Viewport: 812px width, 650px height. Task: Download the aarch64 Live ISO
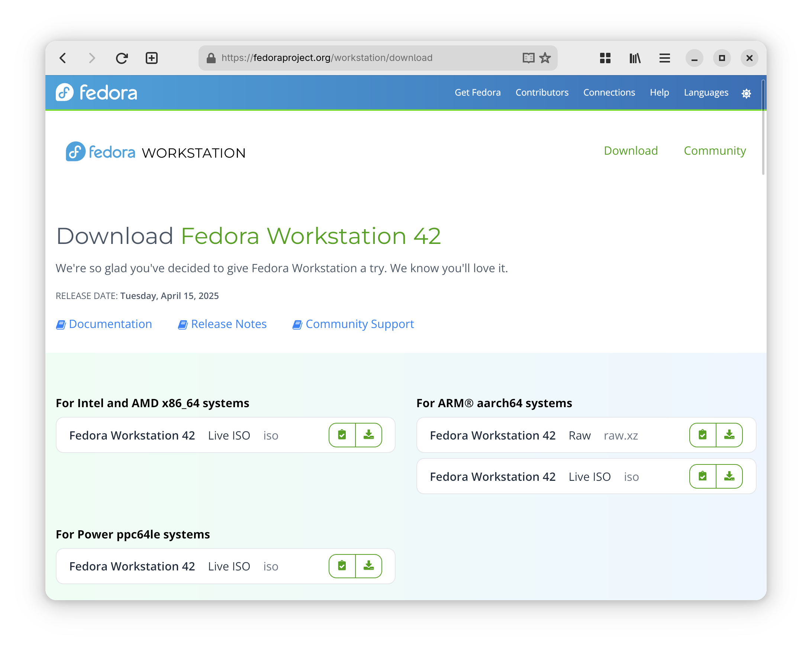pyautogui.click(x=729, y=476)
